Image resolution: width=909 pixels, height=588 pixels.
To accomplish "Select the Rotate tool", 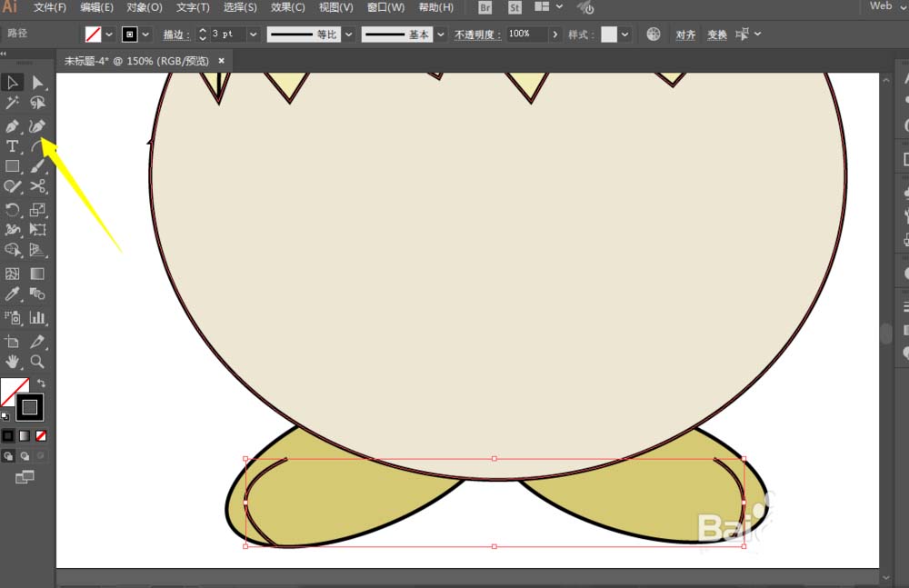I will (12, 209).
